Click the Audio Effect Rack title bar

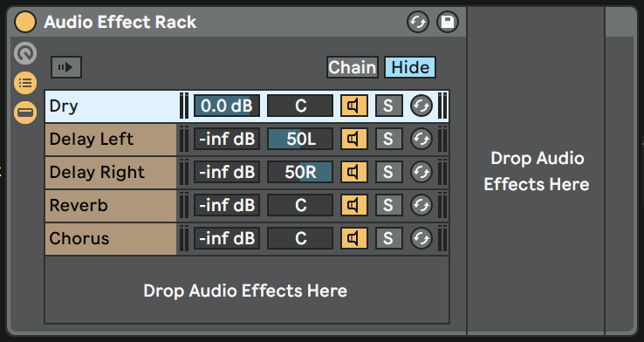coord(236,22)
